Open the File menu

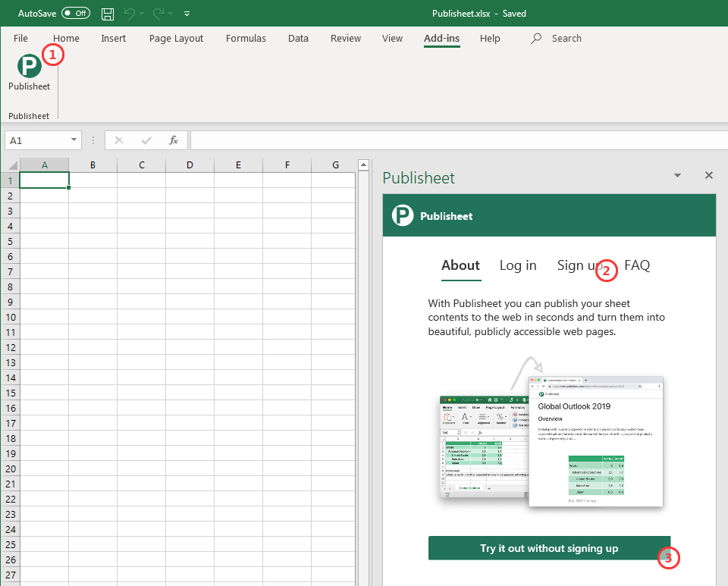(20, 38)
